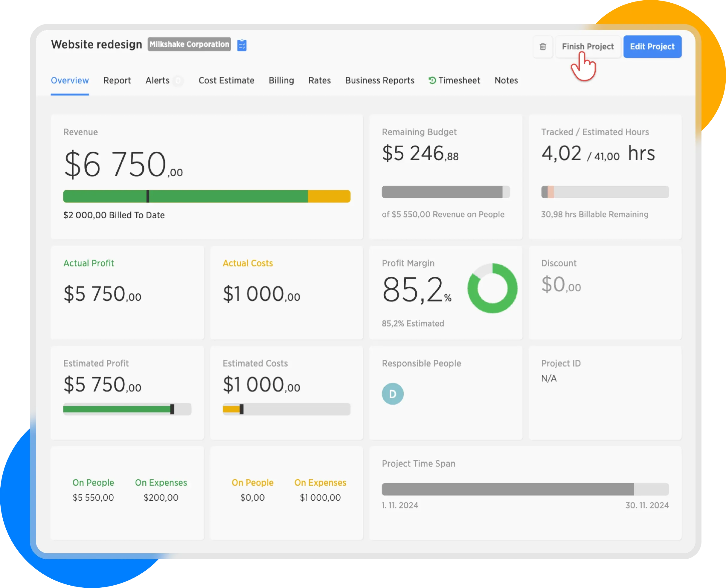Viewport: 726px width, 588px height.
Task: Click the responsible person avatar D
Action: 393,394
